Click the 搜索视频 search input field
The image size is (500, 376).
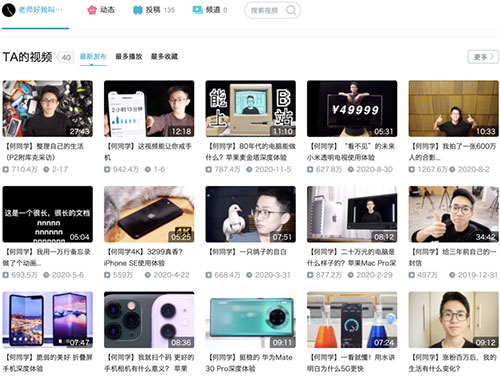pyautogui.click(x=272, y=10)
